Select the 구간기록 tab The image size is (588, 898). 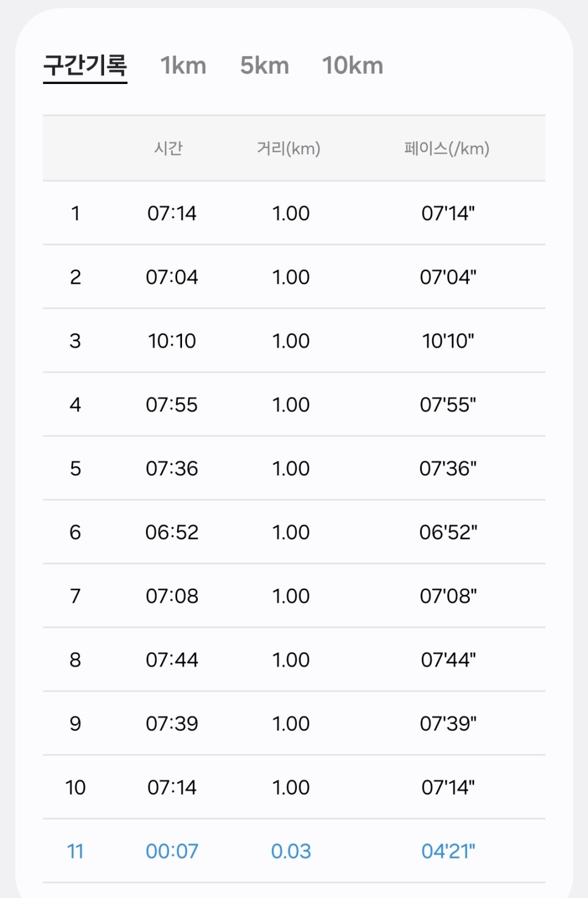tap(85, 65)
